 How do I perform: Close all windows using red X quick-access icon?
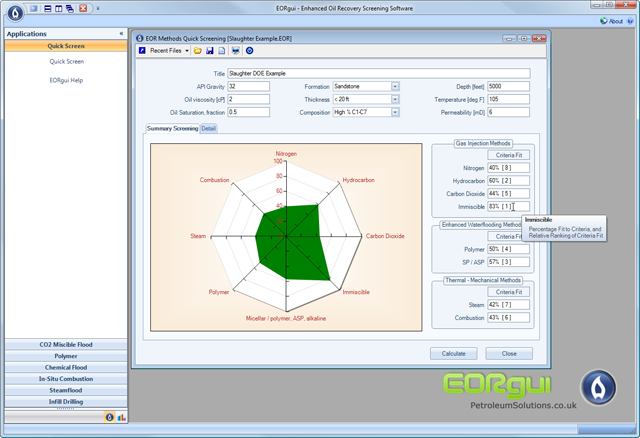click(83, 8)
